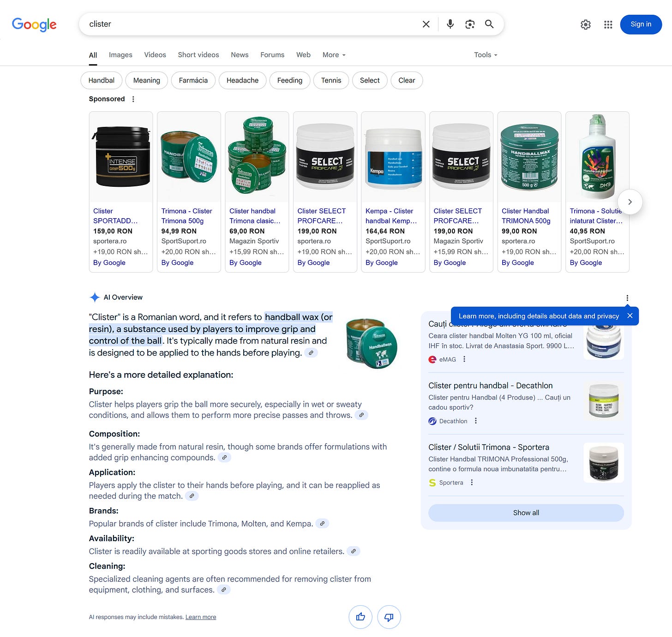Viewport: 672px width, 637px height.
Task: Select the Farmácia suggestion chip
Action: (x=193, y=80)
